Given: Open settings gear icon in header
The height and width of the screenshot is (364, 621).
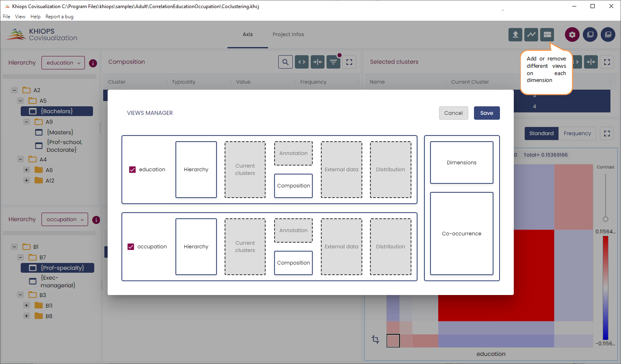Looking at the screenshot, I should (x=572, y=34).
